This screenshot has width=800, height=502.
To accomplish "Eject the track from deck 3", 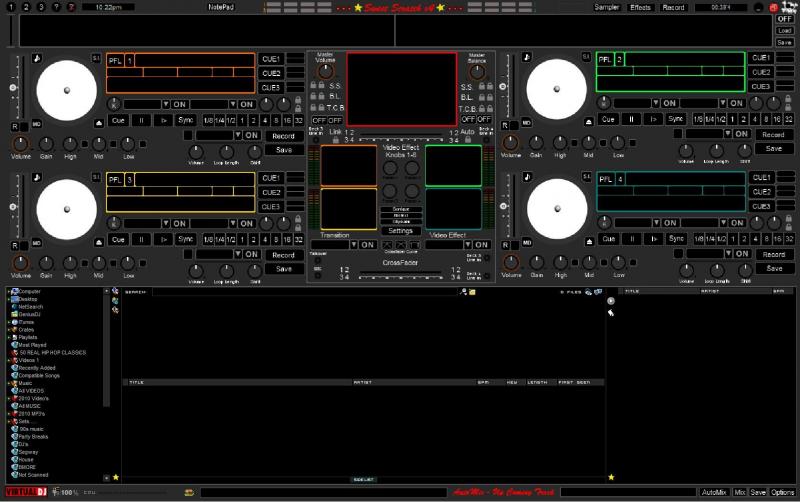I will [x=99, y=242].
